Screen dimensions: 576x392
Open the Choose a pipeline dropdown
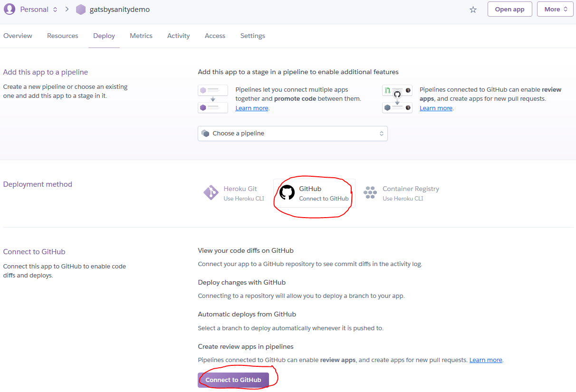pyautogui.click(x=293, y=134)
